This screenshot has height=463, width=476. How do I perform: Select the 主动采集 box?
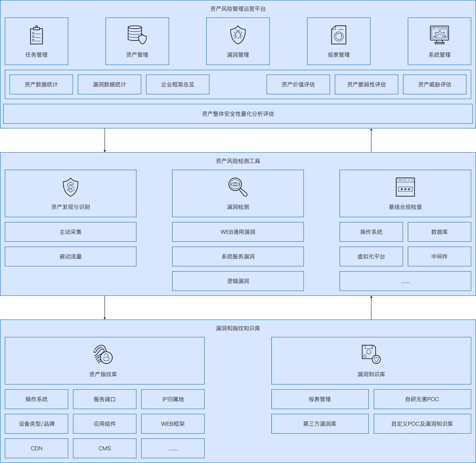point(71,232)
